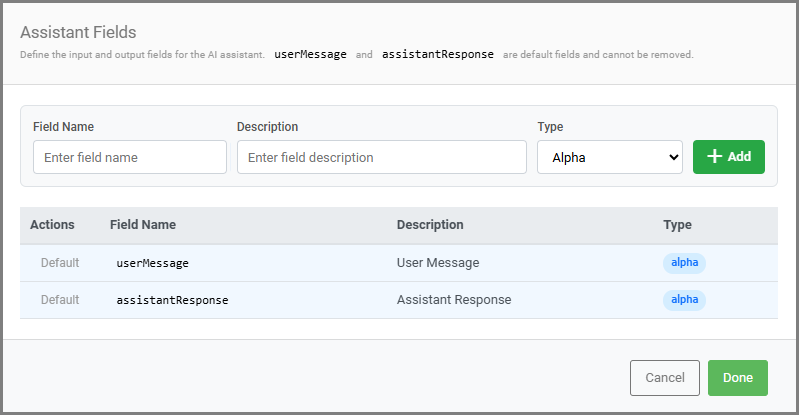Click the Type table column header
This screenshot has width=799, height=415.
(677, 225)
